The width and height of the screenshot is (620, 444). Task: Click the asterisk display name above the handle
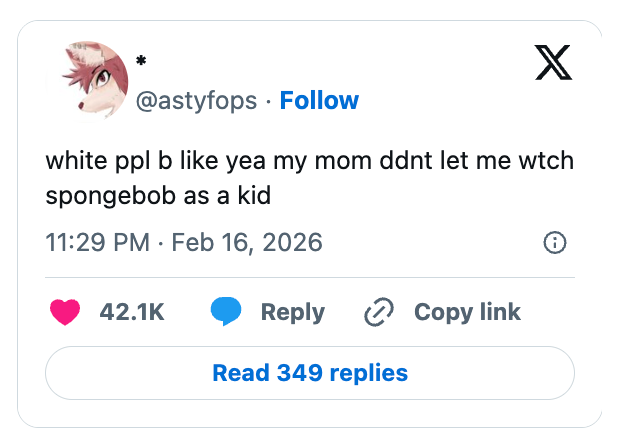[141, 62]
